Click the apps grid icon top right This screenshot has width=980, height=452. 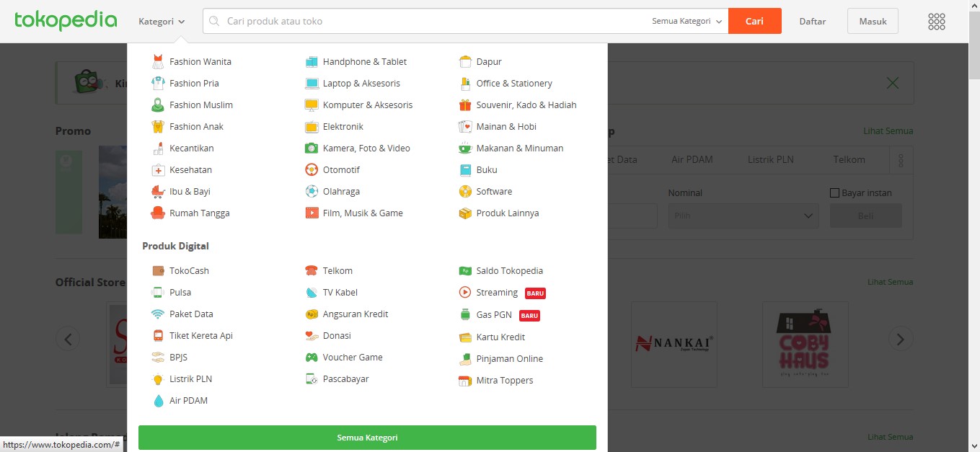[936, 21]
